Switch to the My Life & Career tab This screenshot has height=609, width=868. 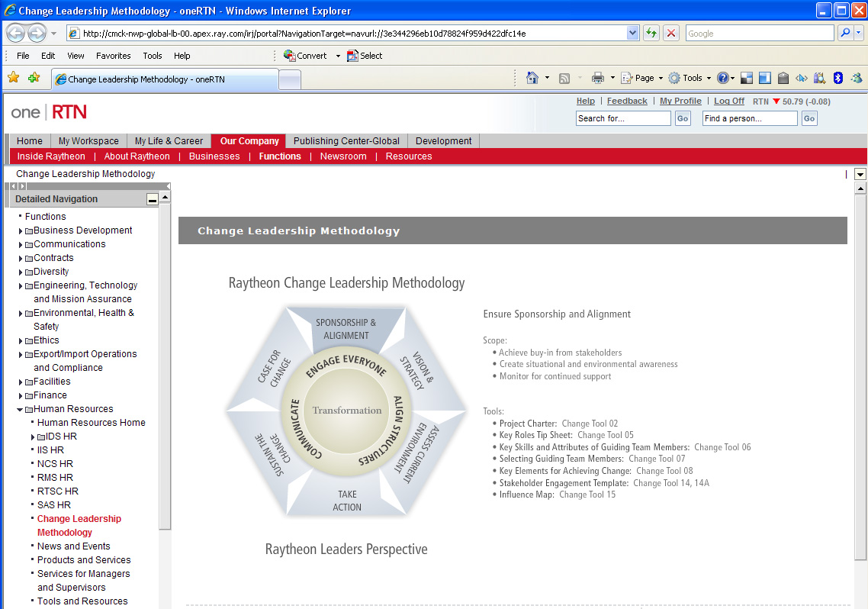click(x=169, y=140)
